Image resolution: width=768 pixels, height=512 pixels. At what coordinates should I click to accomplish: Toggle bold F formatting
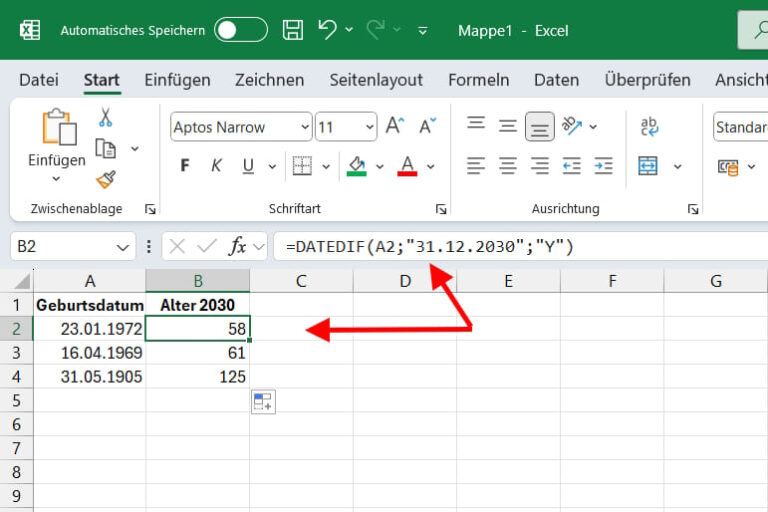click(185, 166)
